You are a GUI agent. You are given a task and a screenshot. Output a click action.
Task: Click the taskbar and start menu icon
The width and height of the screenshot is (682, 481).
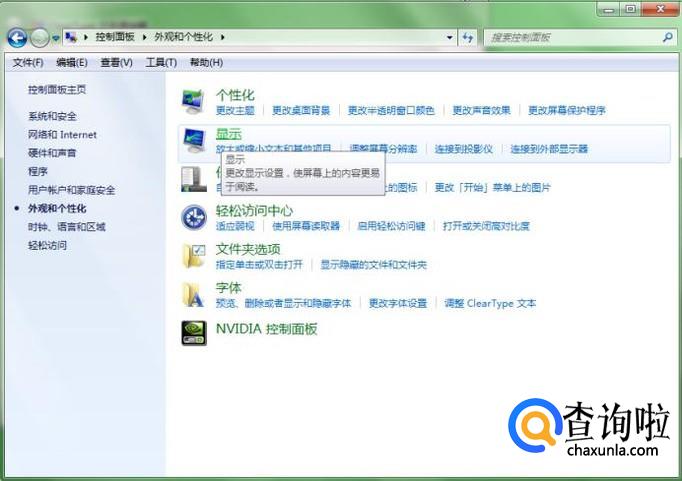click(194, 179)
